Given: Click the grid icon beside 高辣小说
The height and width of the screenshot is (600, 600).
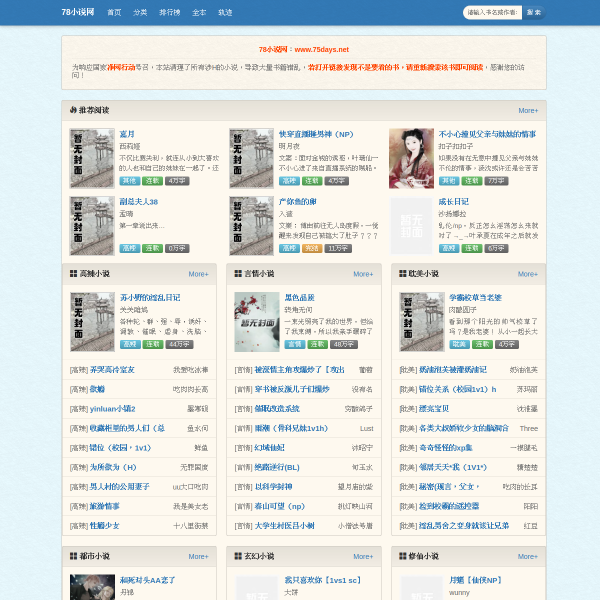Looking at the screenshot, I should [73, 274].
